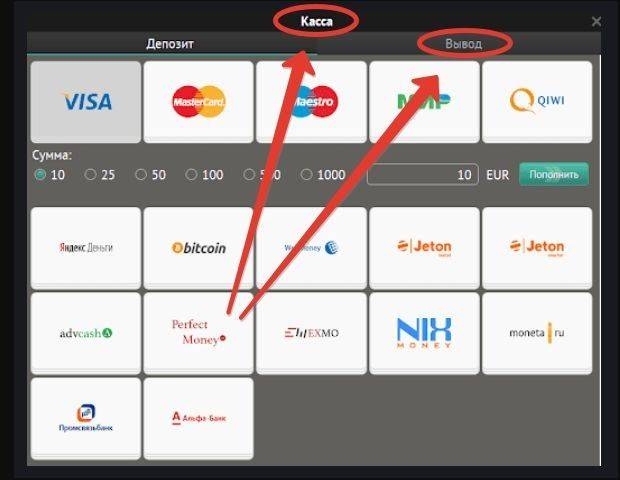Select the 25 amount radio button
This screenshot has width=620, height=480.
[x=91, y=174]
